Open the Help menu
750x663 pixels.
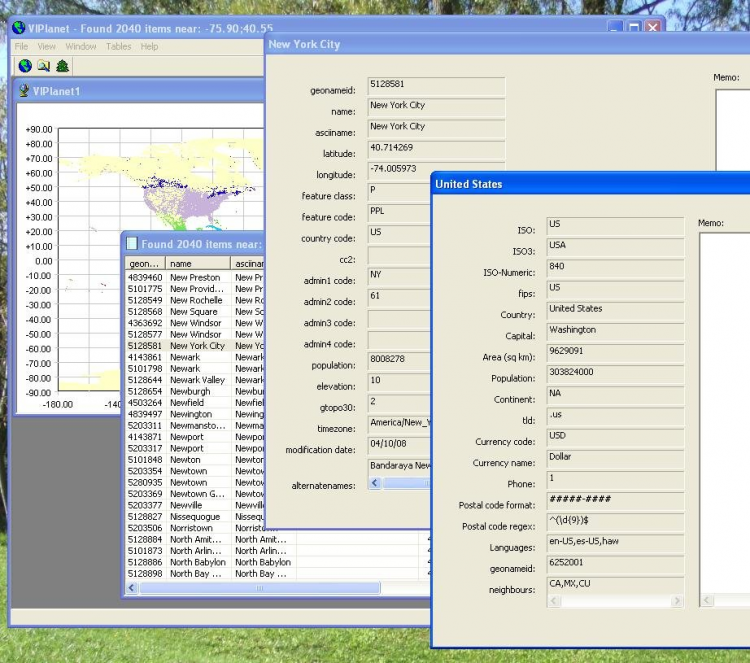(x=149, y=46)
